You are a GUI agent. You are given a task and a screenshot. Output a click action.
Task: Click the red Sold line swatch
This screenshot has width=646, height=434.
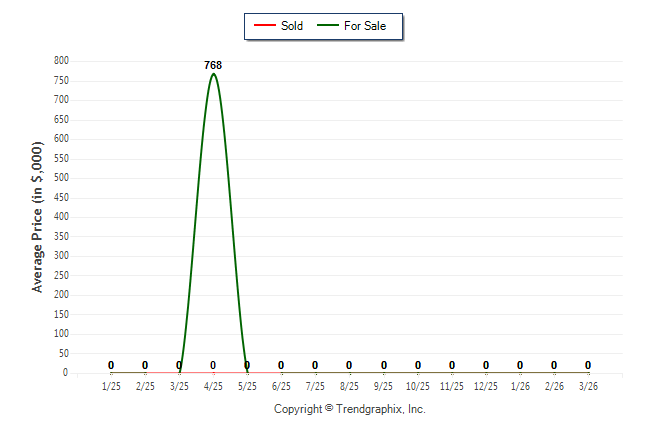click(x=264, y=26)
